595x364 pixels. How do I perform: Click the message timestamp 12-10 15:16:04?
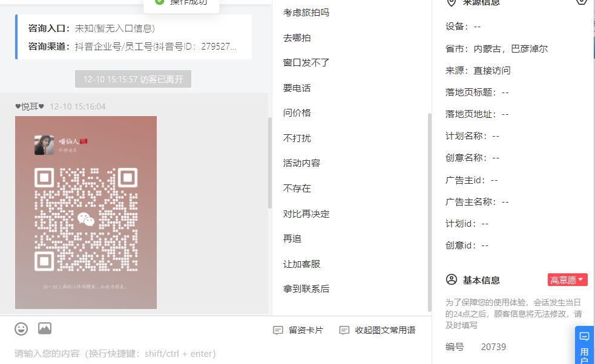[x=78, y=106]
